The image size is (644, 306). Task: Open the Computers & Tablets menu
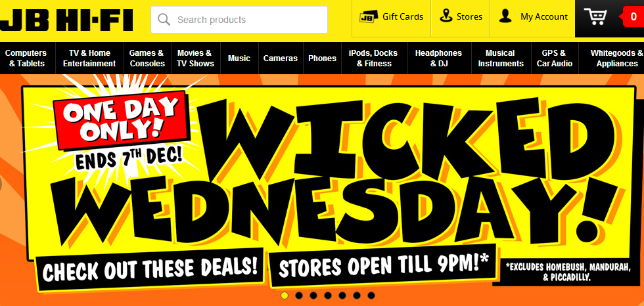[26, 58]
